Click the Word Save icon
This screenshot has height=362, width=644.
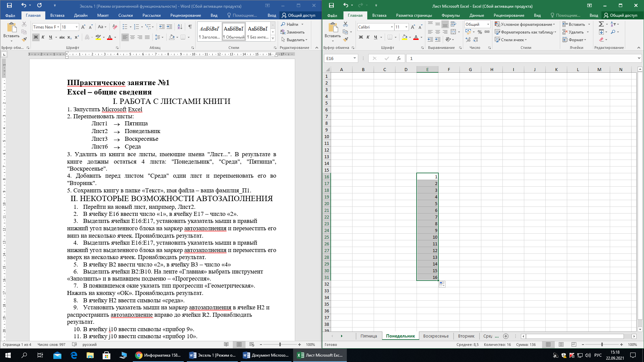pyautogui.click(x=9, y=5)
